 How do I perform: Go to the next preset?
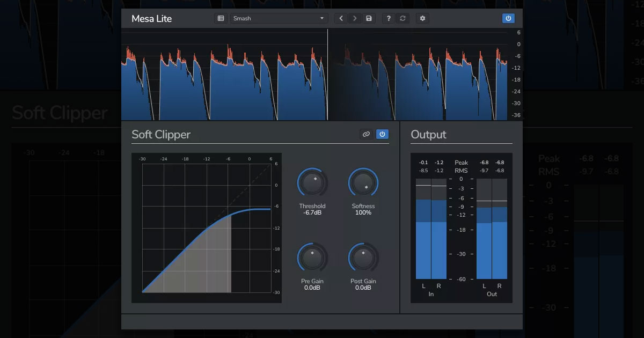(355, 18)
